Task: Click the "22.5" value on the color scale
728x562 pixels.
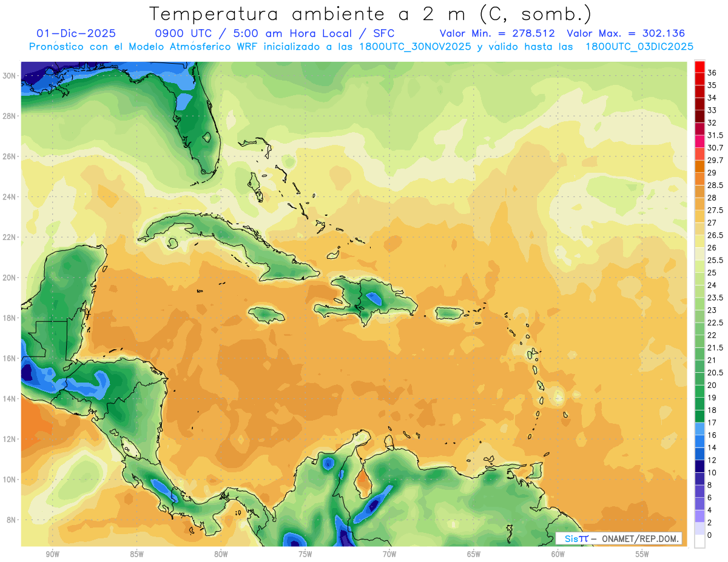Action: pos(715,323)
